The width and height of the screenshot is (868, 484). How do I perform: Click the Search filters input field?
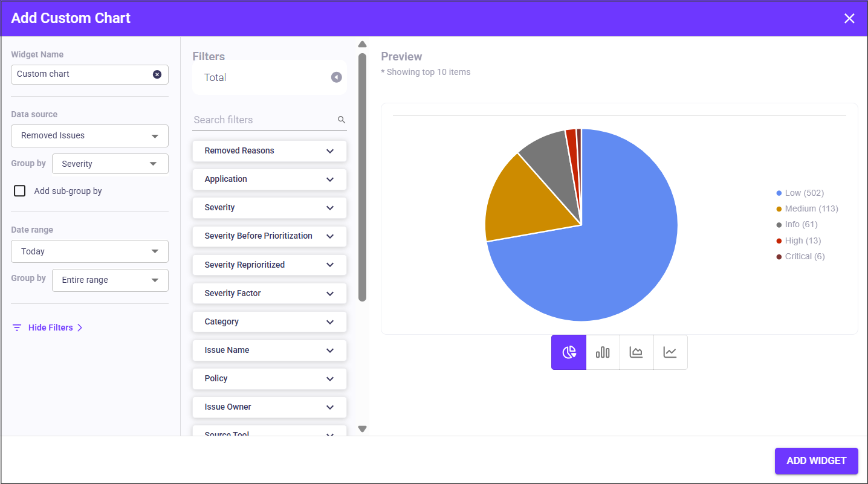pyautogui.click(x=264, y=120)
